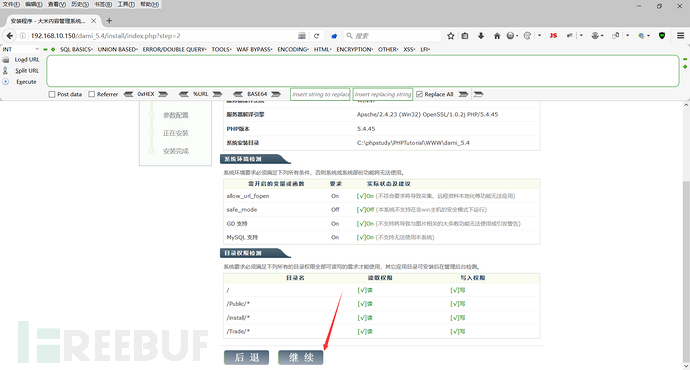The height and width of the screenshot is (370, 690).
Task: Click the Insert replacing string field
Action: click(x=383, y=94)
